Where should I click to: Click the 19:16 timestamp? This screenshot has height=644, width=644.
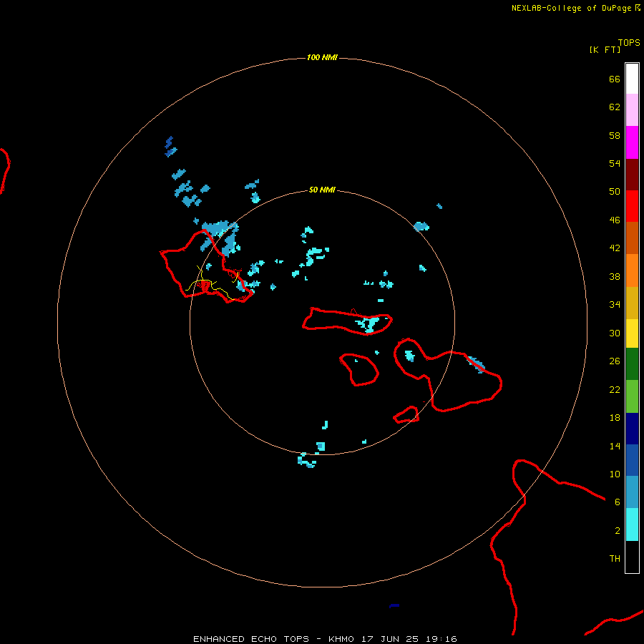(x=441, y=639)
